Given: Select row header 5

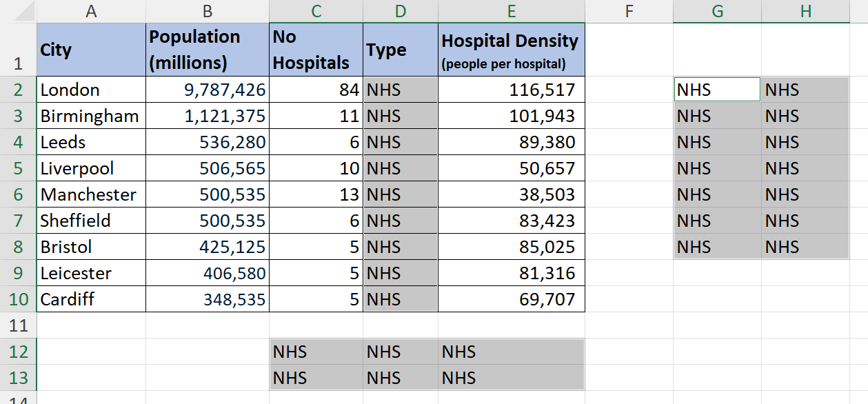Looking at the screenshot, I should (19, 168).
